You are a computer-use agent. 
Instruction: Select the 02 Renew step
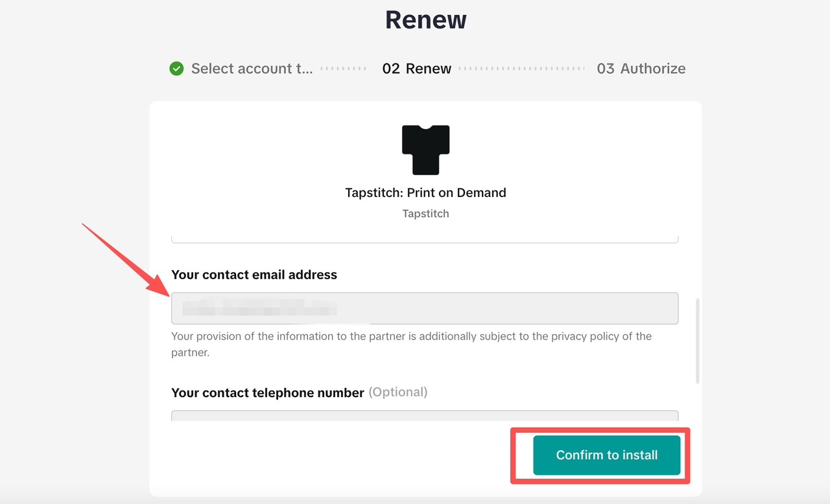pyautogui.click(x=417, y=69)
